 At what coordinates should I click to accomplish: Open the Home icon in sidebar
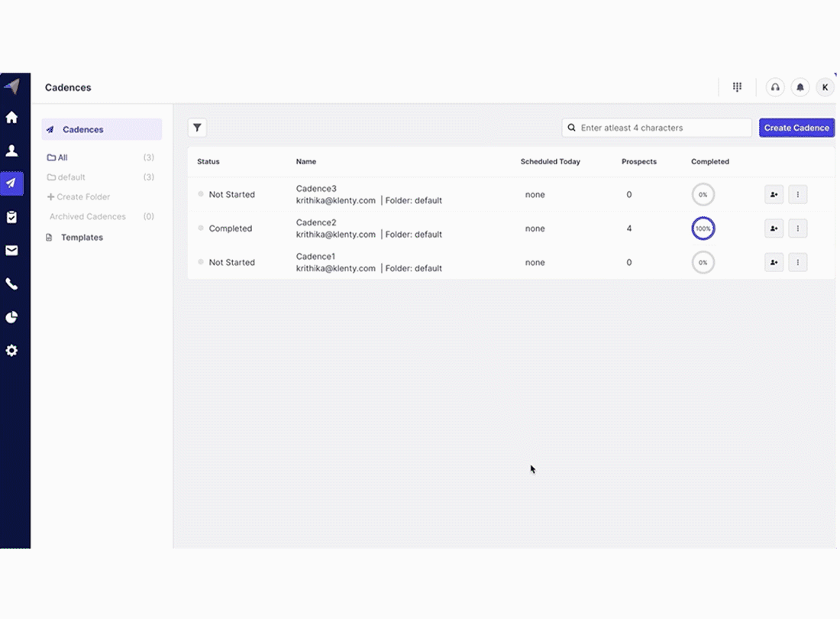[x=11, y=118]
